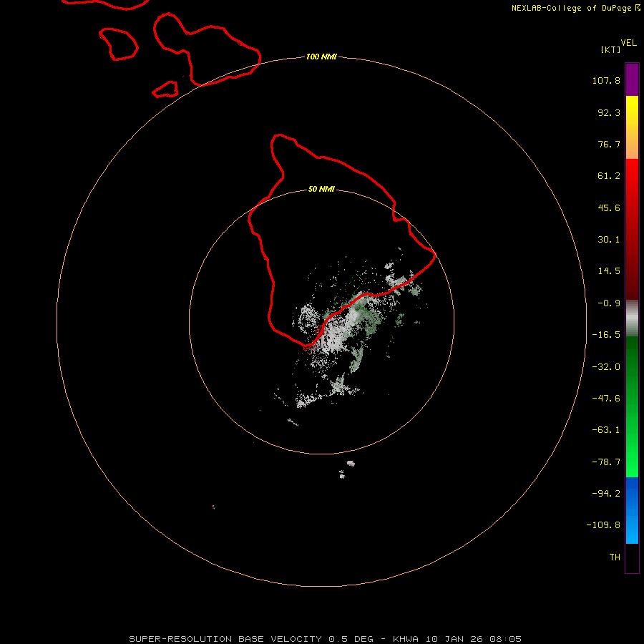Pick the green segment of the color bar
The width and height of the screenshot is (644, 644).
[x=632, y=406]
